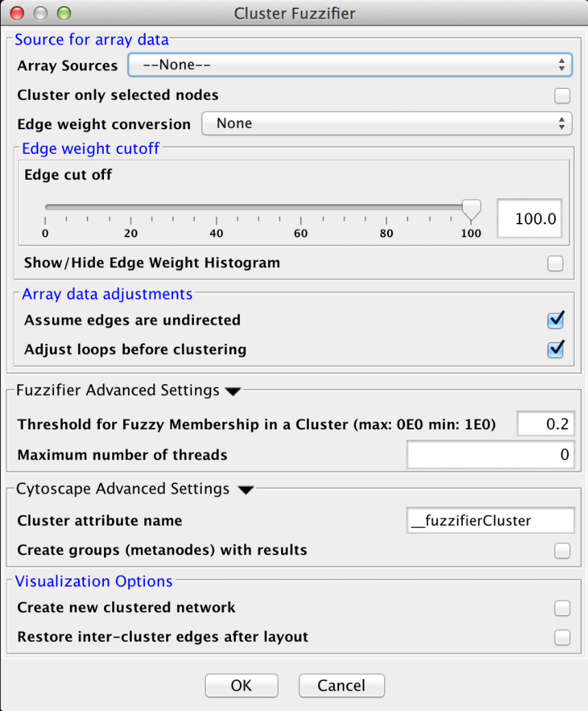Enable Restore inter-cluster edges after layout
Image resolution: width=588 pixels, height=711 pixels.
tap(562, 637)
